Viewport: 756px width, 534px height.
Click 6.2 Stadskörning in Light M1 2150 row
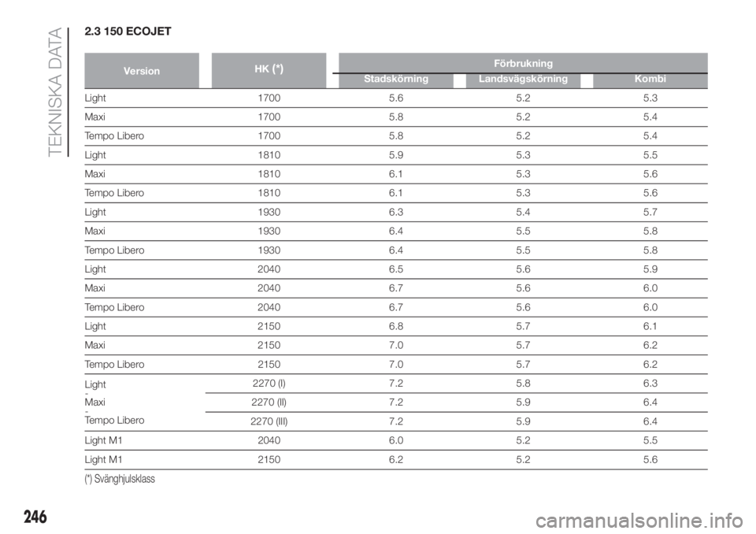click(396, 459)
